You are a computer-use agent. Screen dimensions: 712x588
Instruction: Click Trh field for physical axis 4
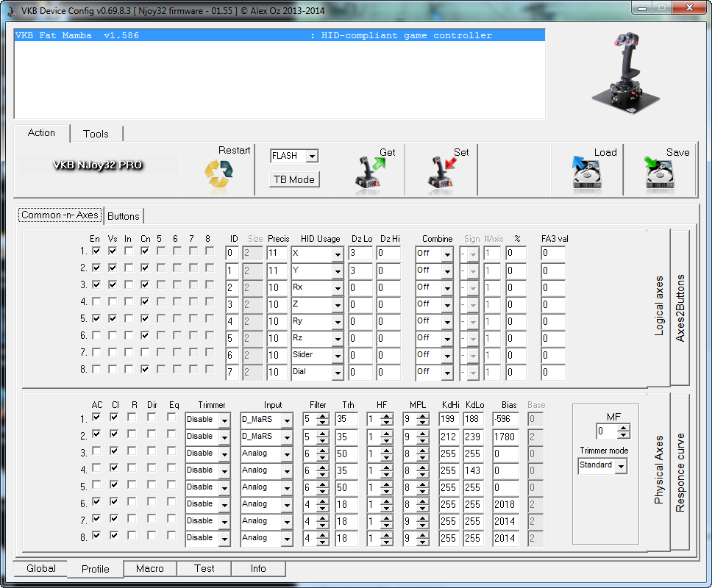point(346,470)
